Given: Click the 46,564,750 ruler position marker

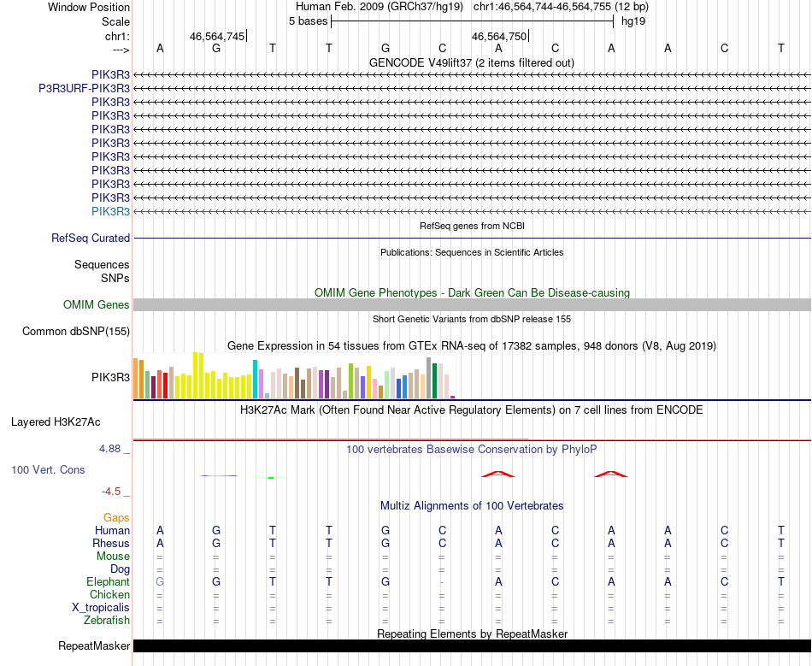Looking at the screenshot, I should (499, 36).
